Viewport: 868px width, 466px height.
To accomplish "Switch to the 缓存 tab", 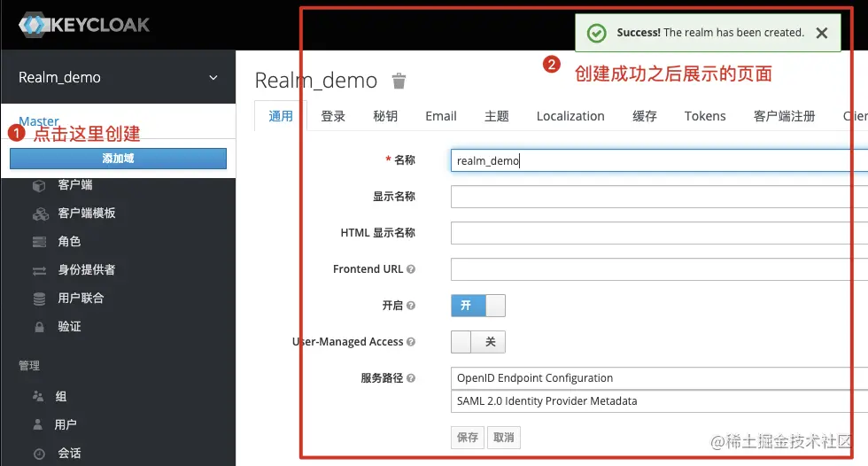I will tap(645, 116).
